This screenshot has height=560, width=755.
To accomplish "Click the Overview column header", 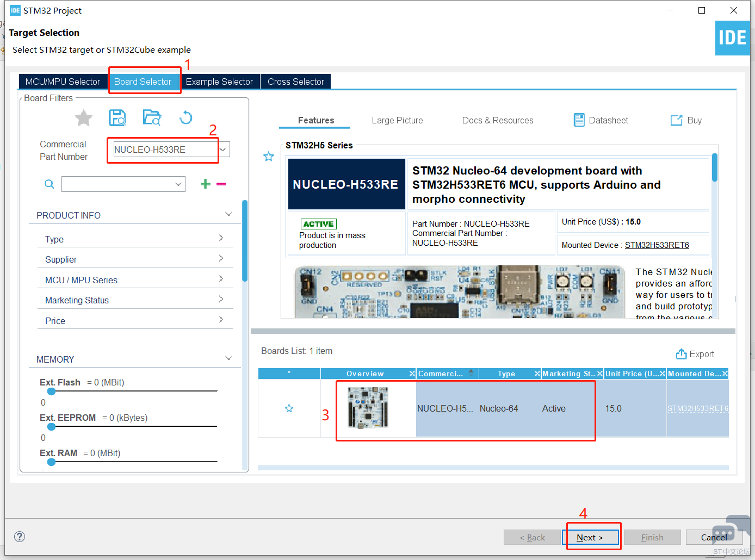I will (x=365, y=374).
